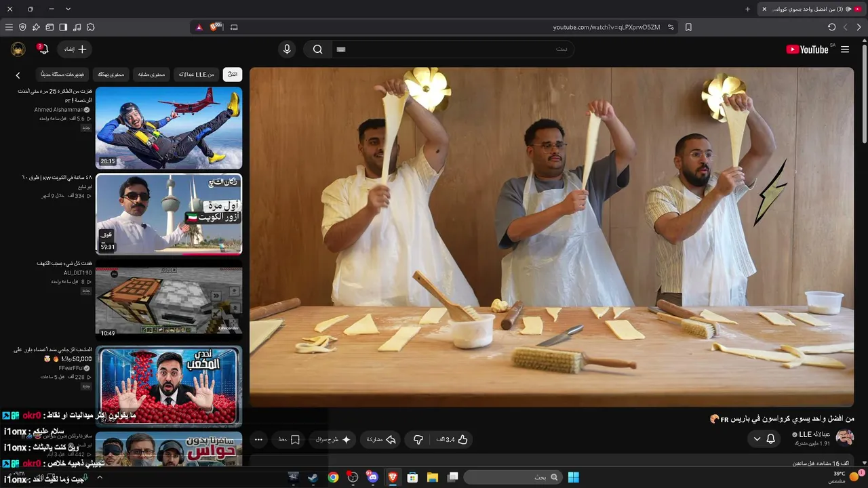Open Brave Rewards triangle icon
The height and width of the screenshot is (488, 868).
199,27
